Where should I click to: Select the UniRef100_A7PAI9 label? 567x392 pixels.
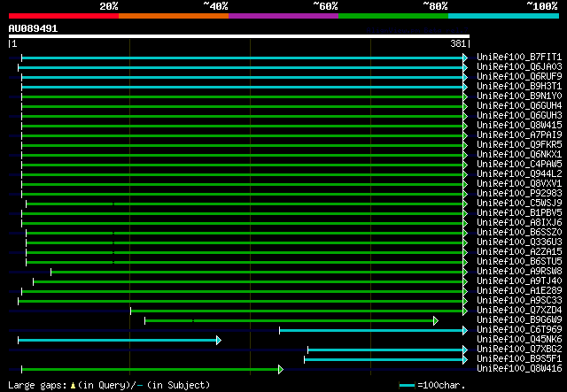tap(519, 135)
